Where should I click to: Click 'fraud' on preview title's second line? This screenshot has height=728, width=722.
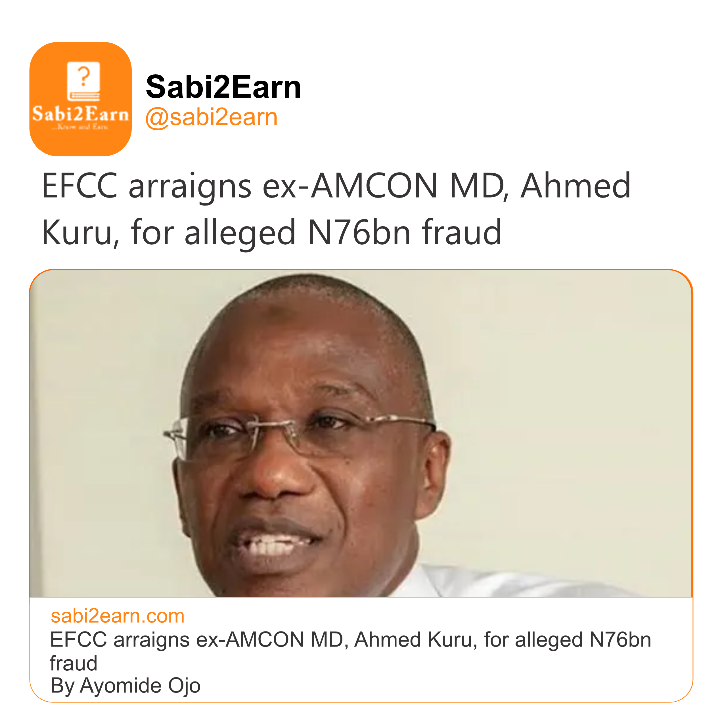pyautogui.click(x=74, y=663)
